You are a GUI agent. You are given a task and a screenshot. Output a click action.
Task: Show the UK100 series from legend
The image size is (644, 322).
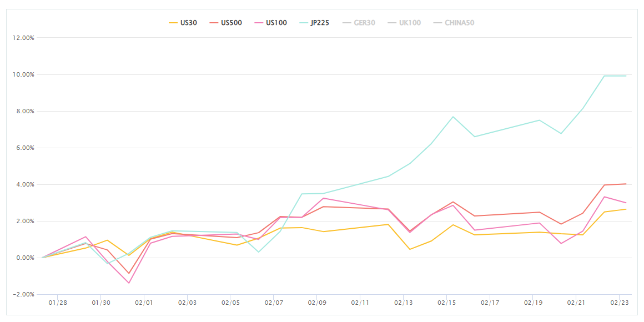point(404,23)
